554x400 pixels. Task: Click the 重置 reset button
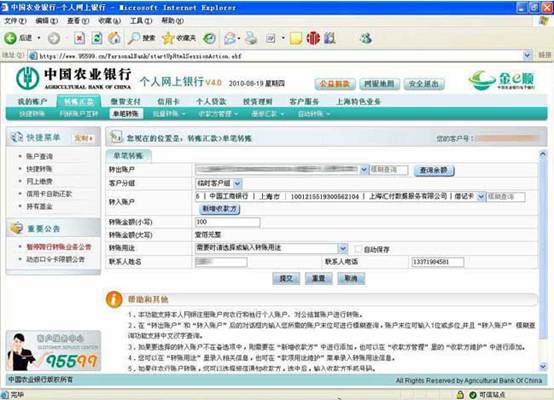pos(318,278)
